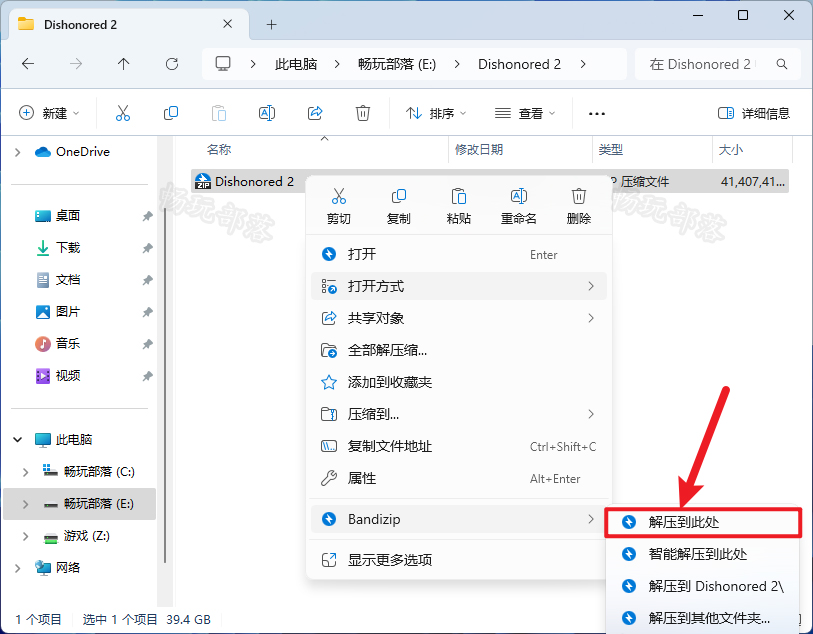Select 显示更多选项 menu entry
Viewport: 813px width, 634px height.
click(459, 560)
